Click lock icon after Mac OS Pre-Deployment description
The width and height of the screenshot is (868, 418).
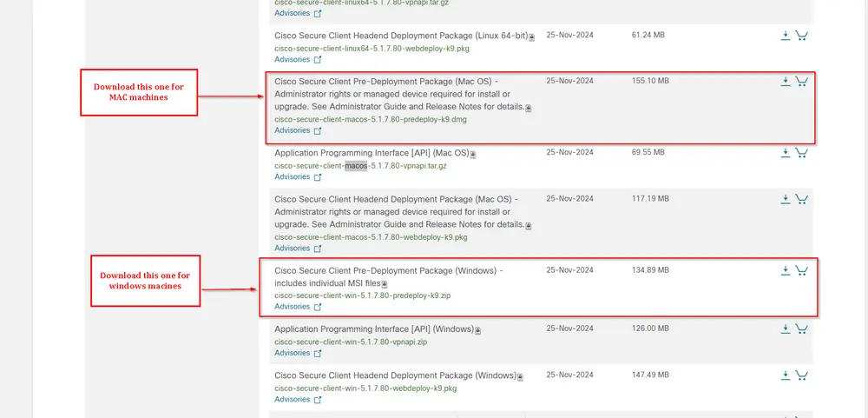pyautogui.click(x=529, y=108)
